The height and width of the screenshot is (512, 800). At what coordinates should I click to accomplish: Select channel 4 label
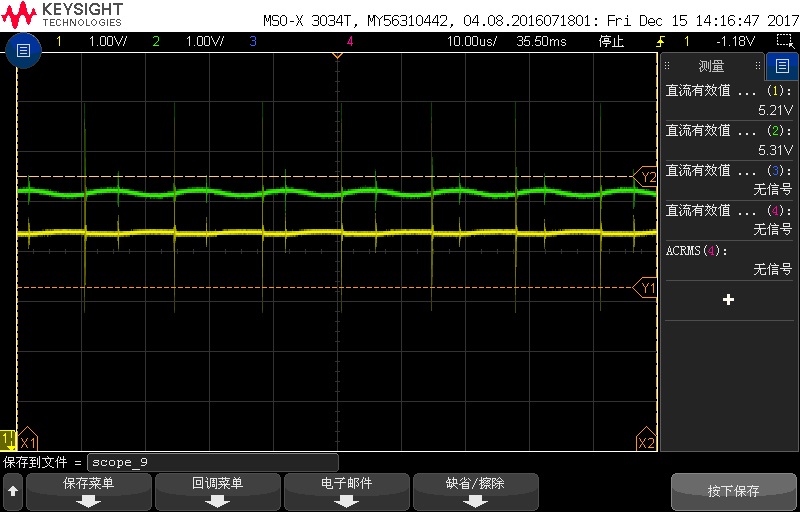coord(350,41)
